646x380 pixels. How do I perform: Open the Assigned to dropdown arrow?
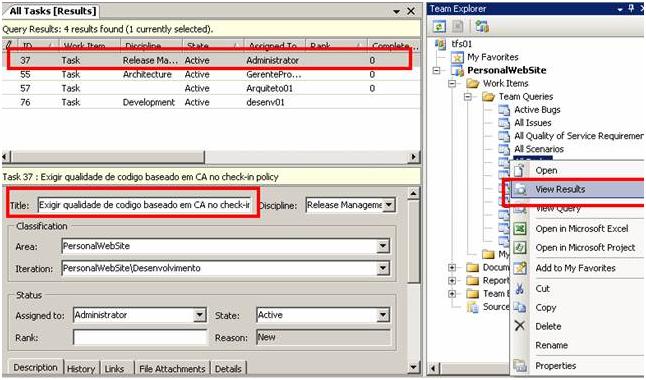point(200,315)
